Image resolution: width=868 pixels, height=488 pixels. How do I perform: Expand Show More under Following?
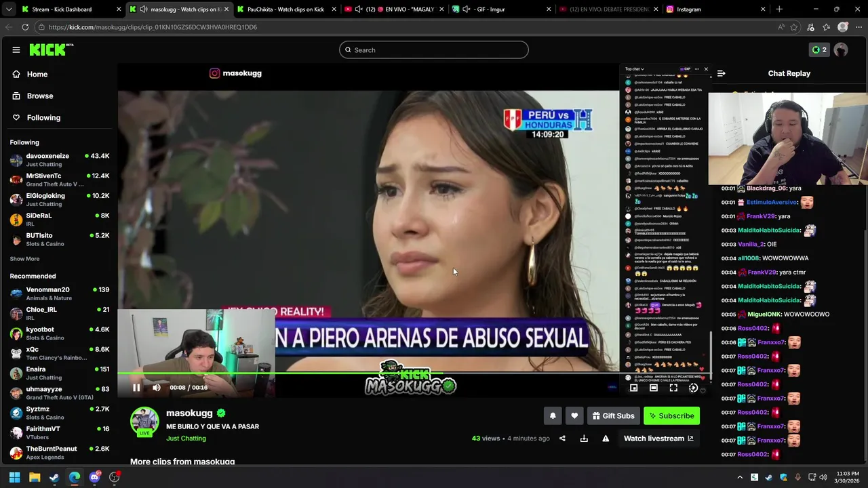(x=24, y=259)
